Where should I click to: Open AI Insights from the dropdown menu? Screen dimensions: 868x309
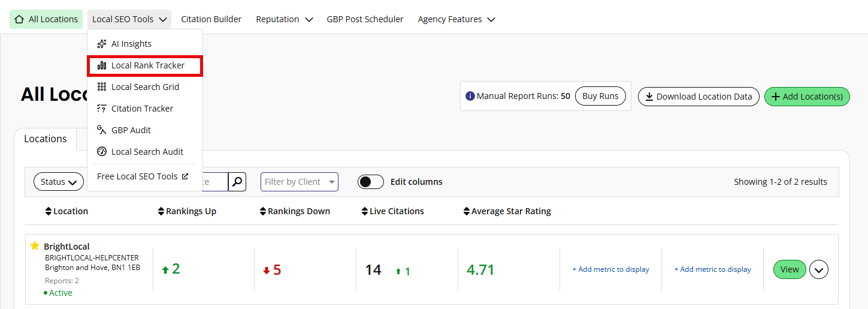coord(144,44)
